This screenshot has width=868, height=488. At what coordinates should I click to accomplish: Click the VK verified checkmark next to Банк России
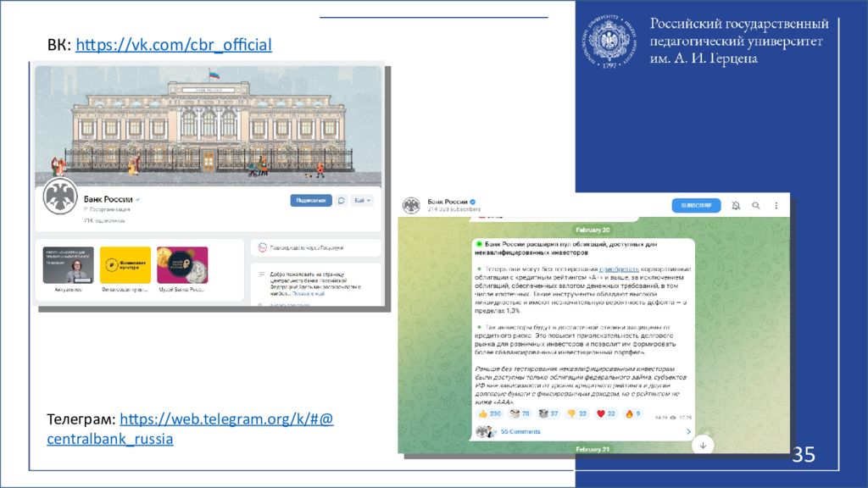click(x=138, y=199)
